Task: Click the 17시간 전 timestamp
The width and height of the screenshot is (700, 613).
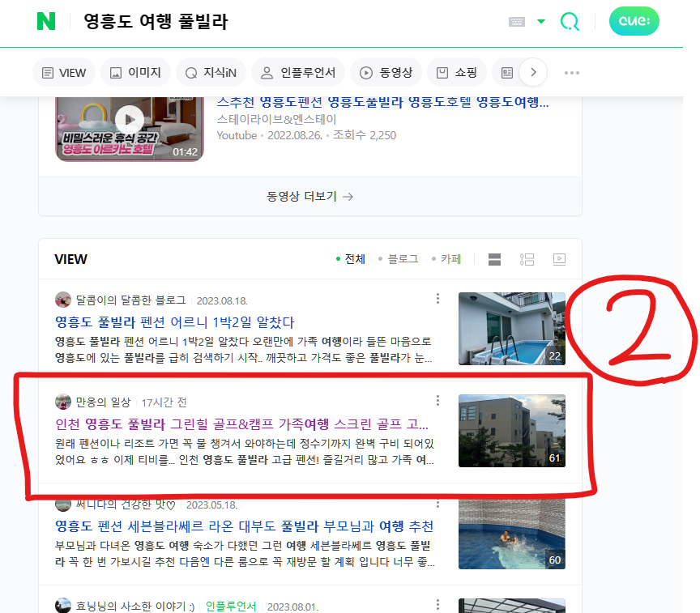Action: tap(164, 403)
